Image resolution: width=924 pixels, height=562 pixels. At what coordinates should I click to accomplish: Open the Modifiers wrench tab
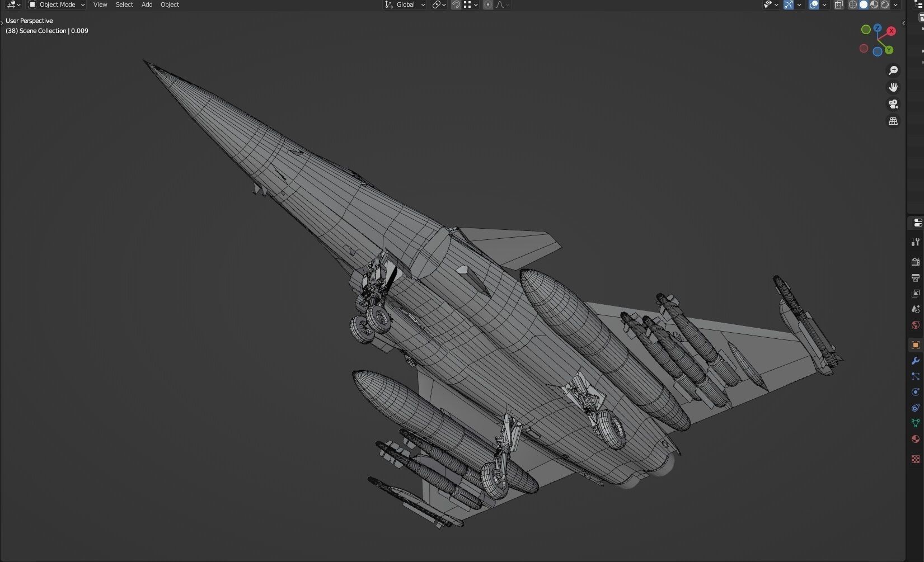916,361
